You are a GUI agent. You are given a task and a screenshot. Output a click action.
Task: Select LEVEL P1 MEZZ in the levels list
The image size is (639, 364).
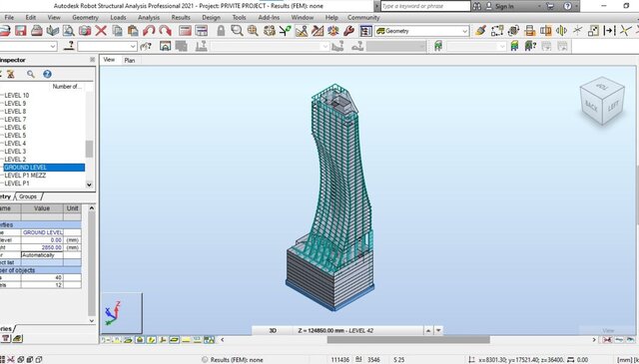click(x=25, y=176)
